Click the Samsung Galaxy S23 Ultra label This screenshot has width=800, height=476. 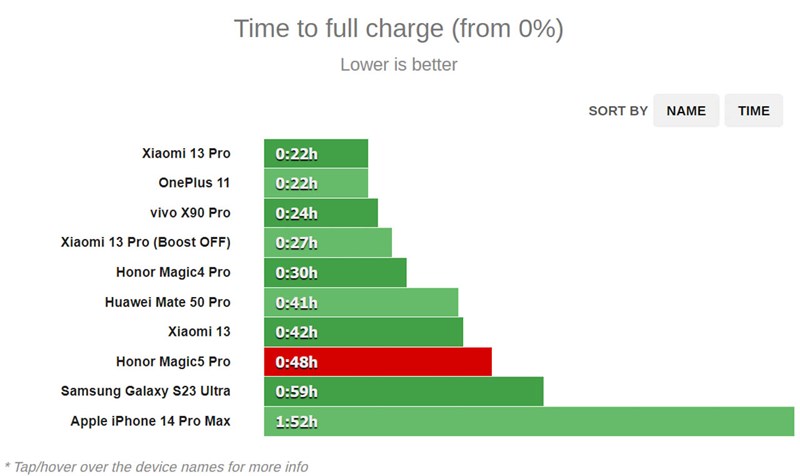point(146,391)
